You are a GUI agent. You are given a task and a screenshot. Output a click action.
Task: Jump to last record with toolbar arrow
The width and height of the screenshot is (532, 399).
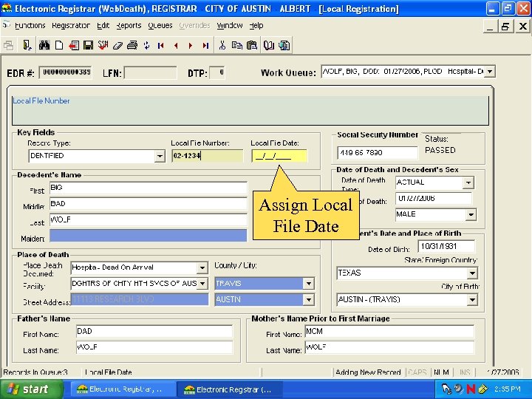[205, 45]
